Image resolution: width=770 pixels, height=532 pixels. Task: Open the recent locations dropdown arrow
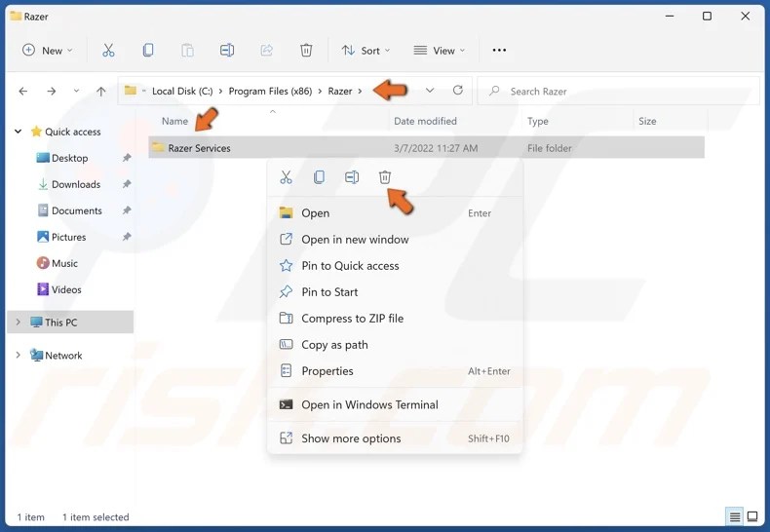76,91
